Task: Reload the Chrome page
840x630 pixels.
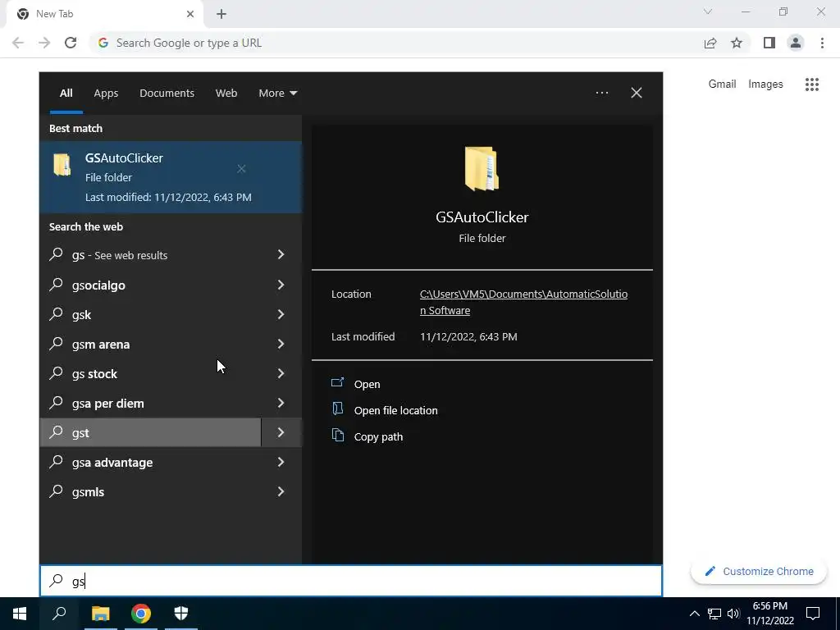Action: tap(71, 43)
